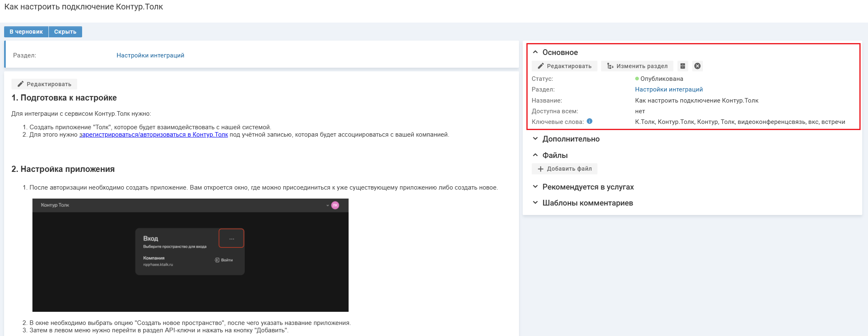868x336 pixels.
Task: Click the circled X delete icon
Action: (x=697, y=66)
